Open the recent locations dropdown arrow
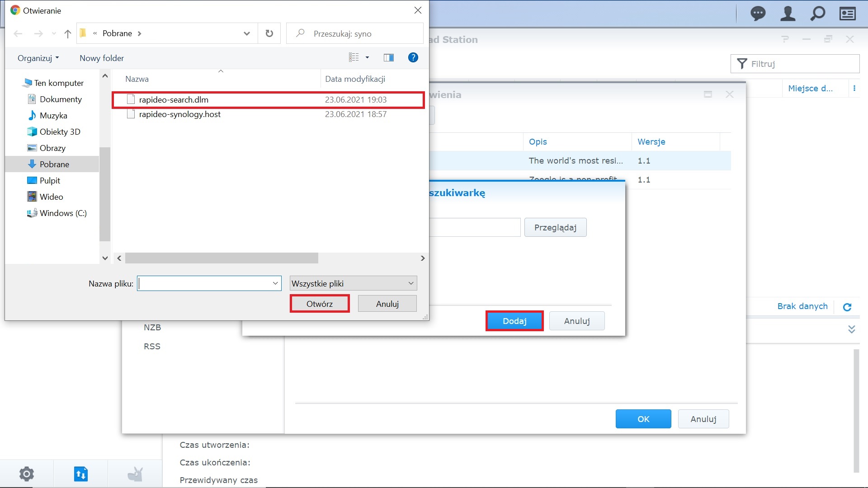 54,33
